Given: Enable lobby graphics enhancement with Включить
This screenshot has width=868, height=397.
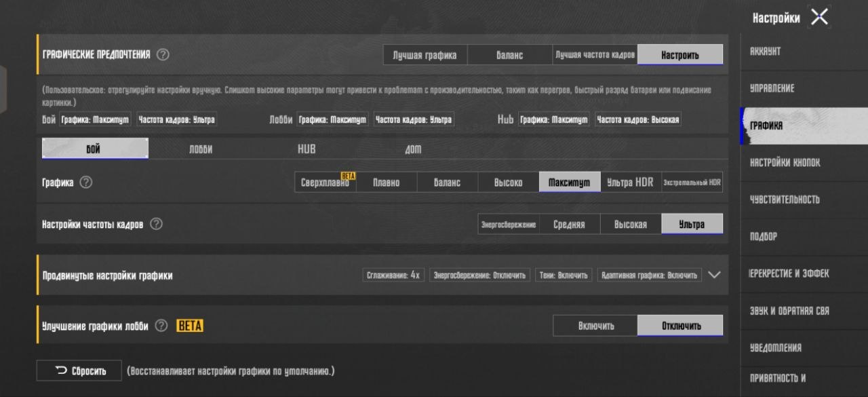Looking at the screenshot, I should coord(595,326).
